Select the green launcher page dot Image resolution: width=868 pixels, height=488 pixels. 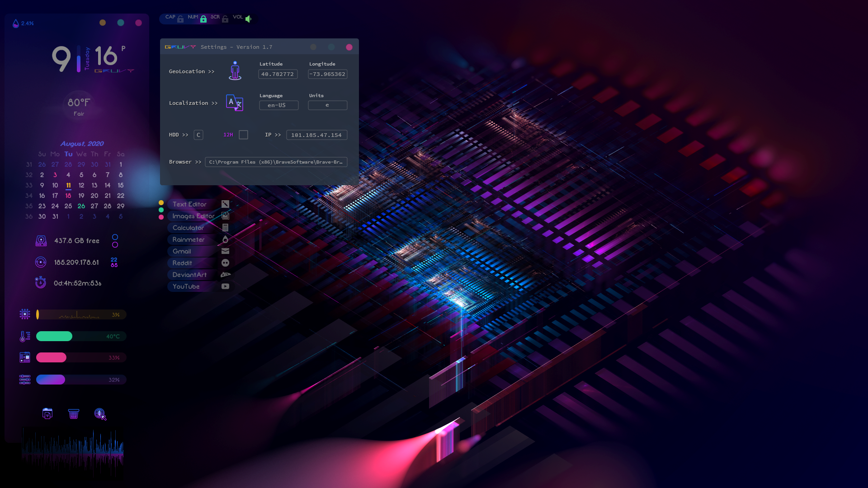[x=161, y=210]
